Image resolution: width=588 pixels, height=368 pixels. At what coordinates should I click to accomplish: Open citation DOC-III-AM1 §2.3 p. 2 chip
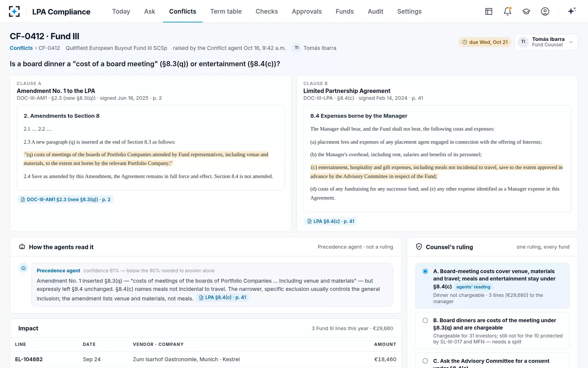tap(65, 200)
